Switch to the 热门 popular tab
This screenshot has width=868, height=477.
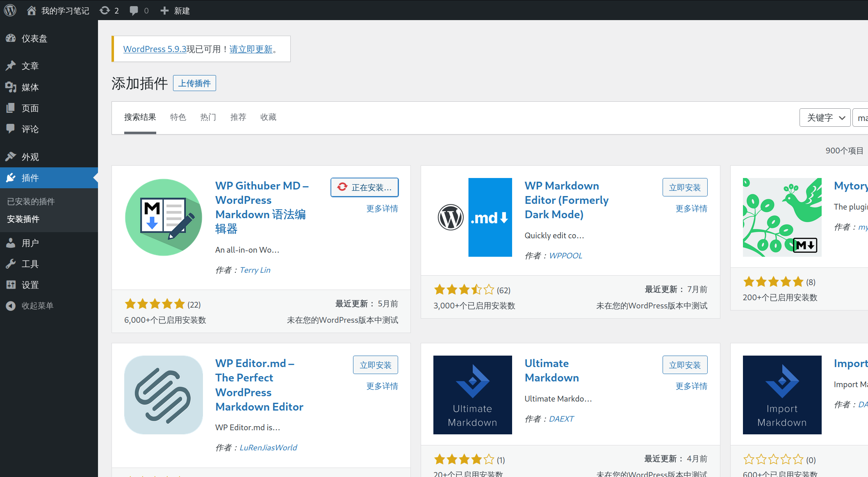pyautogui.click(x=208, y=117)
